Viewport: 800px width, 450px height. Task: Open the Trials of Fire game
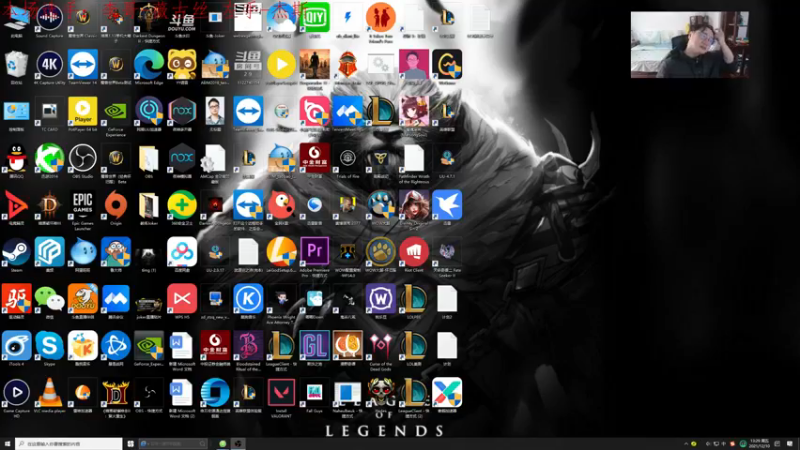[347, 159]
